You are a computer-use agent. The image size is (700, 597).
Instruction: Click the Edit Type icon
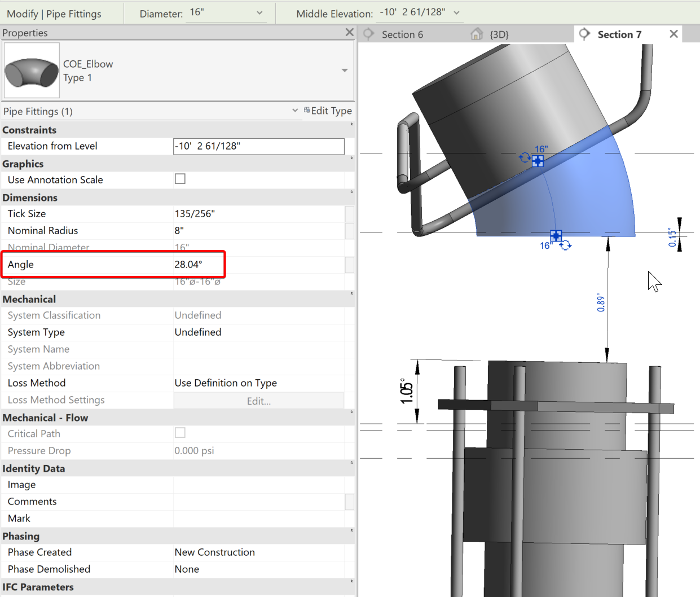click(307, 110)
